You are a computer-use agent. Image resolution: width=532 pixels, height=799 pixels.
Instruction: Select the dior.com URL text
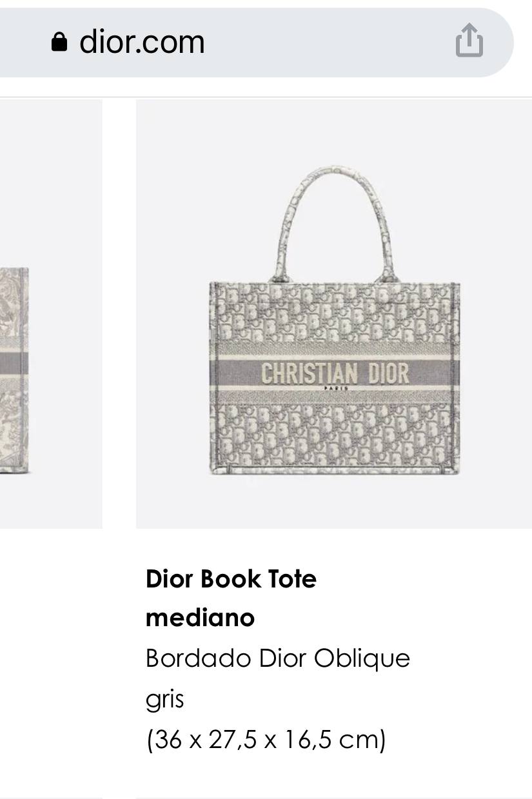pos(142,43)
